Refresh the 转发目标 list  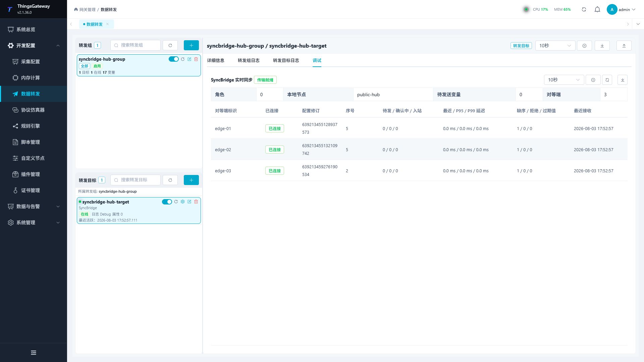[170, 180]
